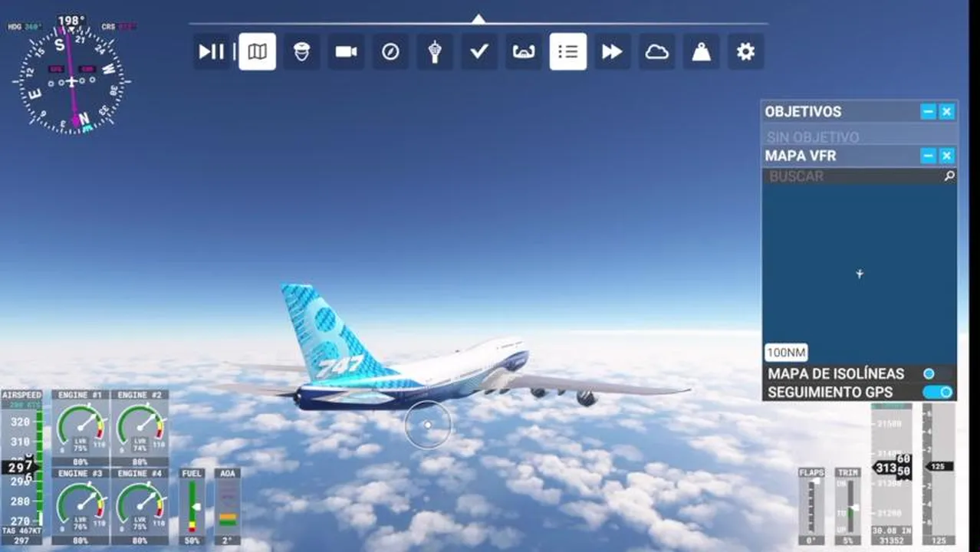The width and height of the screenshot is (980, 552).
Task: Click the play/pause active pause icon
Action: (x=212, y=51)
